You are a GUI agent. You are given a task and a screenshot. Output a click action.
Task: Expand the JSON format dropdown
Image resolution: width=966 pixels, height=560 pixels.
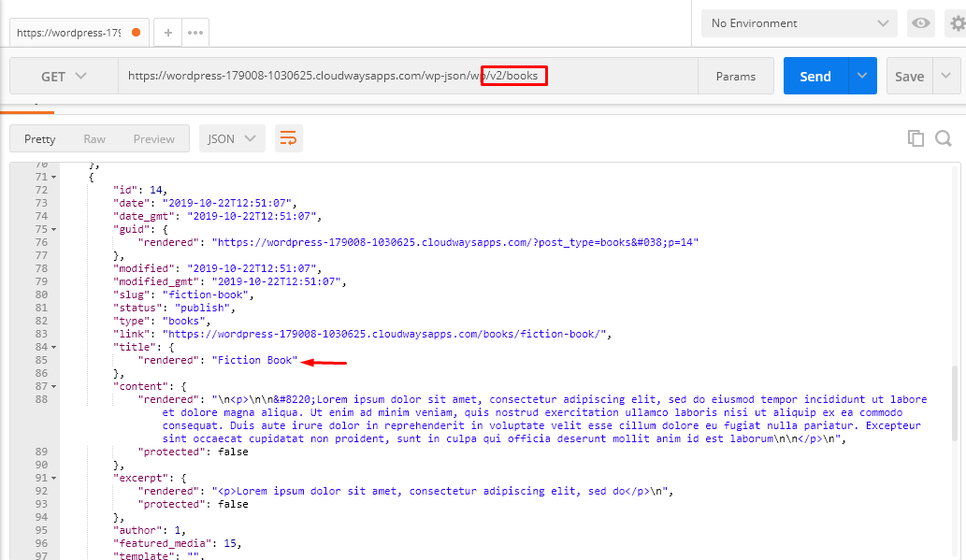click(232, 138)
